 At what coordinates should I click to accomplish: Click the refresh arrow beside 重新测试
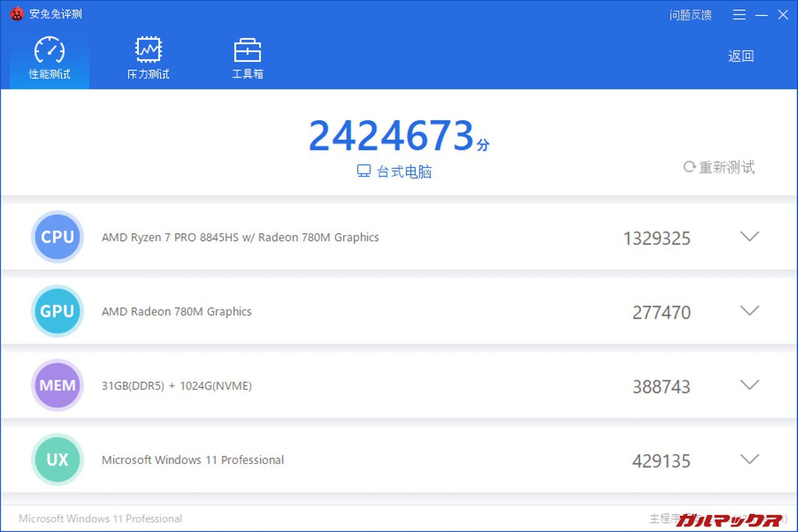point(689,167)
